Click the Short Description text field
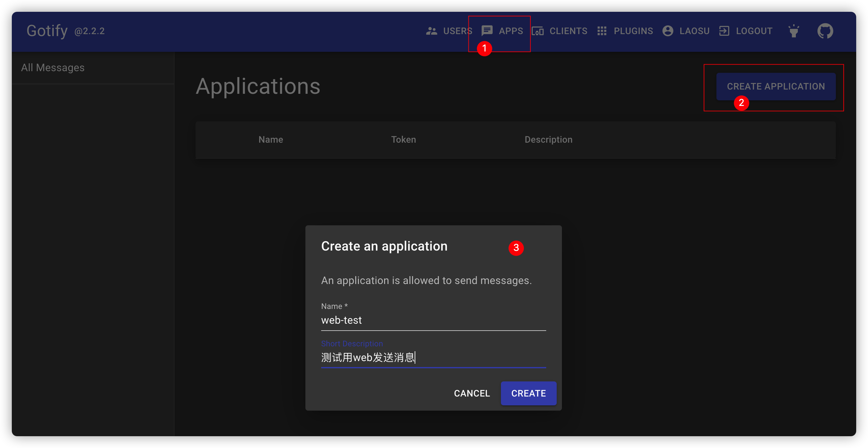This screenshot has height=448, width=868. point(433,357)
